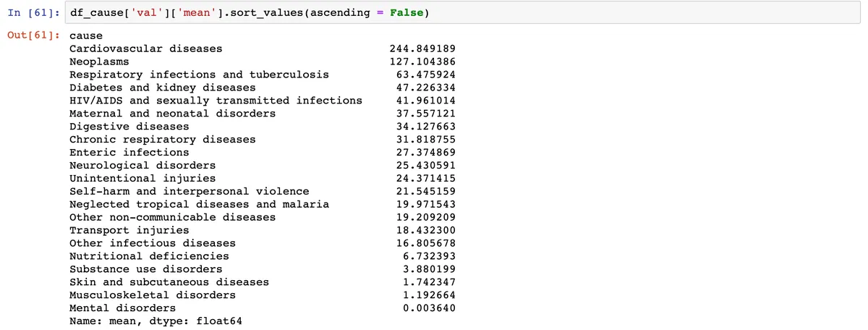Screen dimensions: 868x330
Task: Click the Out[61] output prompt
Action: 34,35
